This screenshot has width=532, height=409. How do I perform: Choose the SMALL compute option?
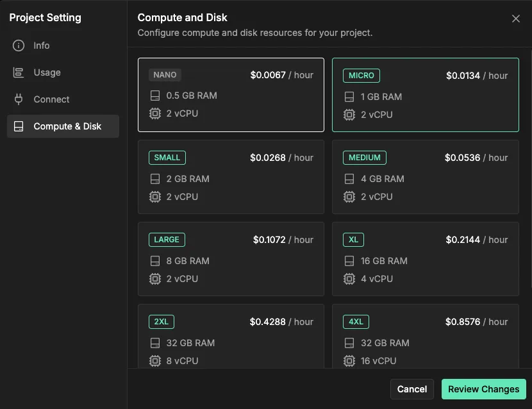tap(231, 177)
